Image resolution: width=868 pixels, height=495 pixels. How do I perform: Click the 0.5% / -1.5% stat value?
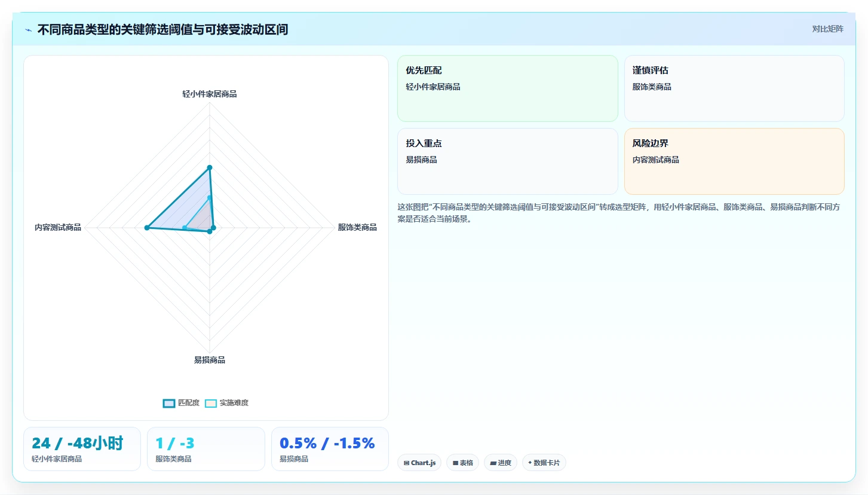click(x=327, y=443)
